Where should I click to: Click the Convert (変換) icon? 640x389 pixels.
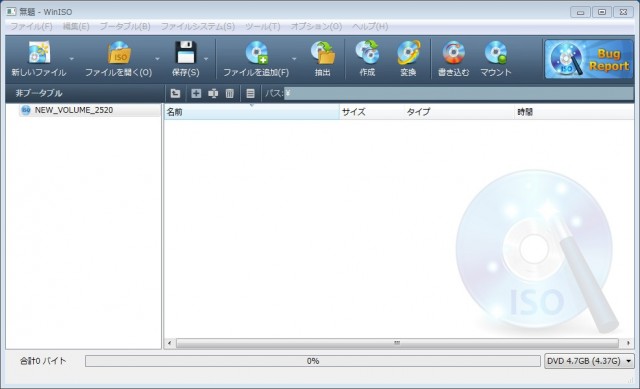tap(408, 53)
